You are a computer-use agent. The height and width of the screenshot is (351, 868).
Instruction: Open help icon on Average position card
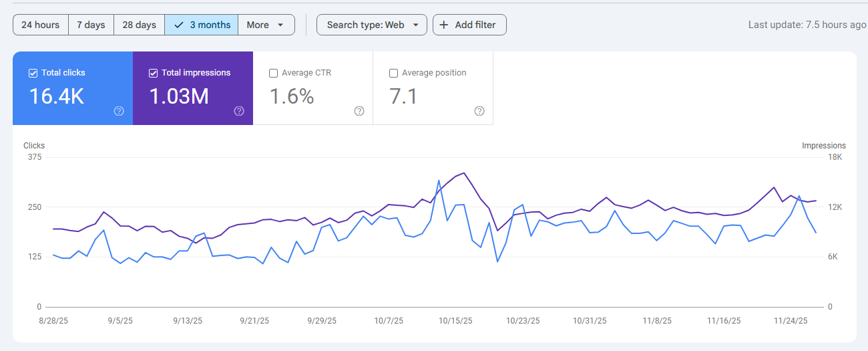pos(479,111)
